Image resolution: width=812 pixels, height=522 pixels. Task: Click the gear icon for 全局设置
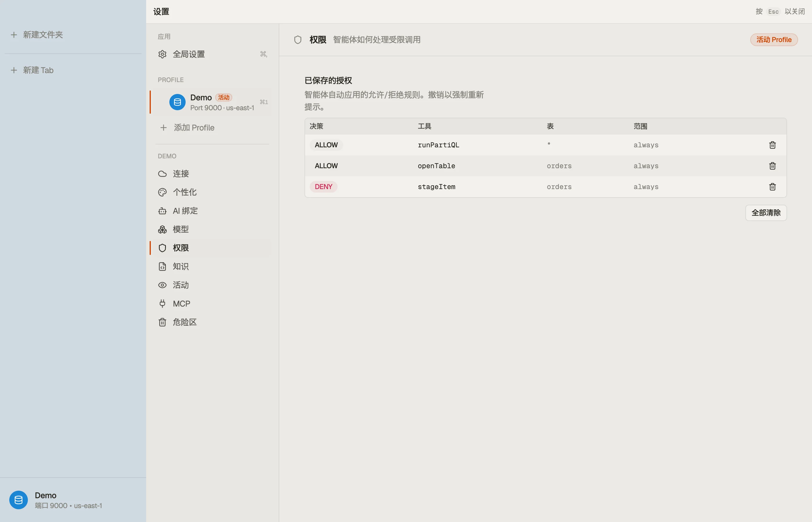click(162, 54)
